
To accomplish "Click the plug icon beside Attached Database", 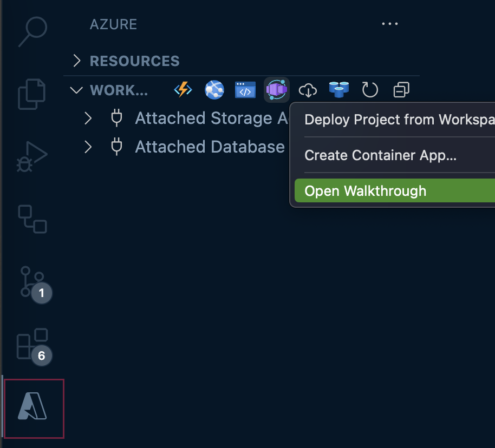I will pyautogui.click(x=116, y=147).
